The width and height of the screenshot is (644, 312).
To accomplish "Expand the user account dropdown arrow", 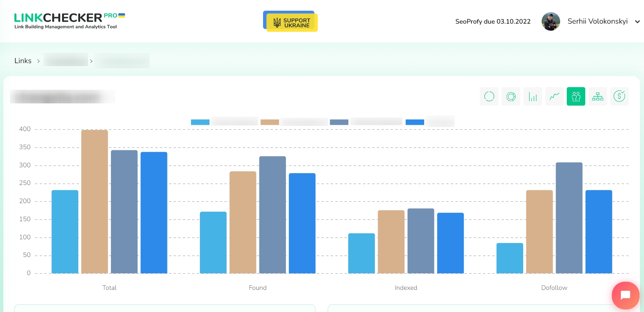I will click(637, 22).
